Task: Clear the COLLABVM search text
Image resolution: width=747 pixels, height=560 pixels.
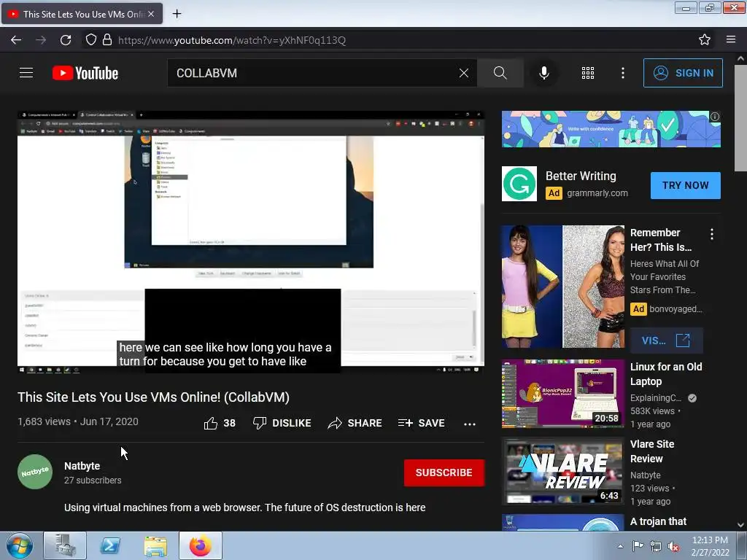Action: pyautogui.click(x=463, y=73)
